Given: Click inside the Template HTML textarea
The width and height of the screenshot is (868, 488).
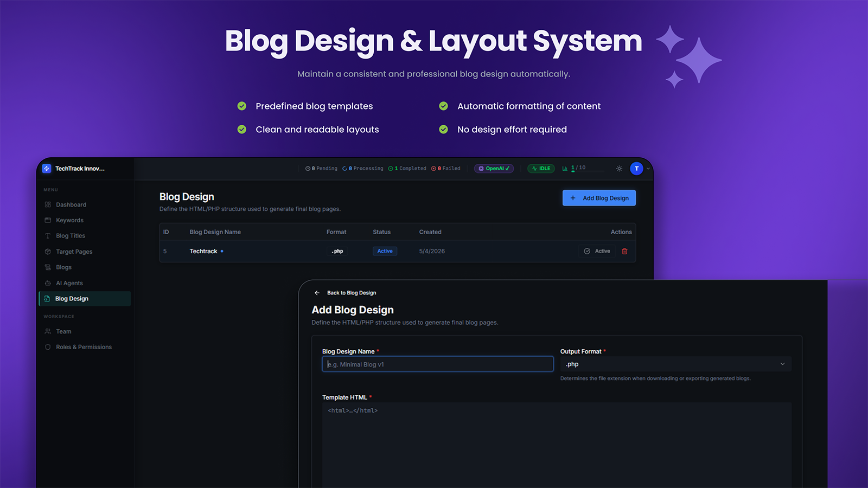Looking at the screenshot, I should point(557,445).
